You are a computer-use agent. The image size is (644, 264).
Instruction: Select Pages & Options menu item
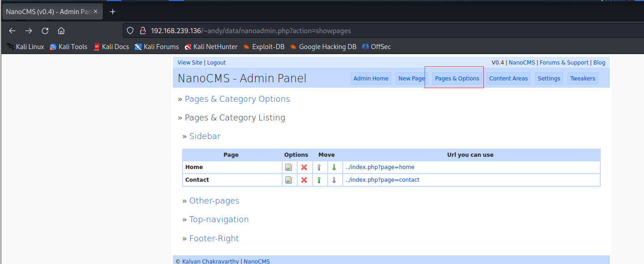[x=457, y=78]
